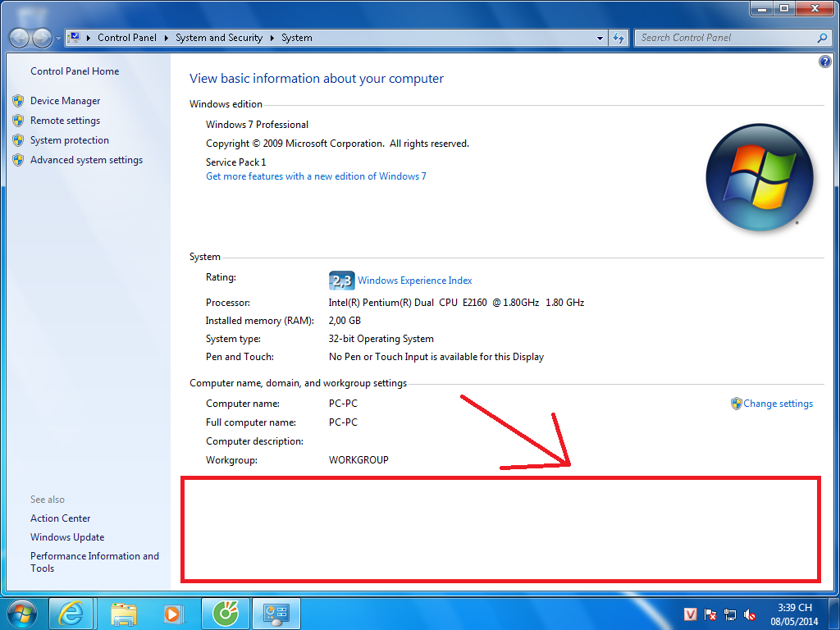Open Advanced system settings
Viewport: 840px width, 630px height.
[x=87, y=160]
